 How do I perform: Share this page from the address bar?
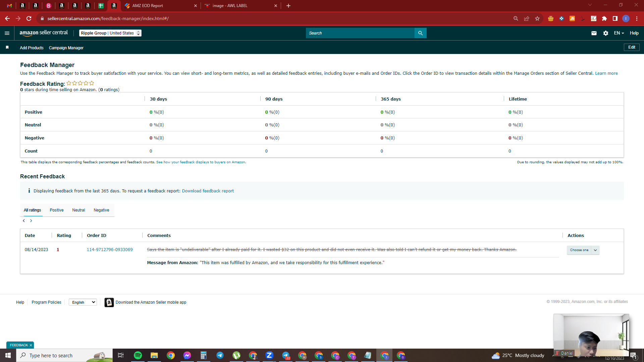tap(527, 18)
